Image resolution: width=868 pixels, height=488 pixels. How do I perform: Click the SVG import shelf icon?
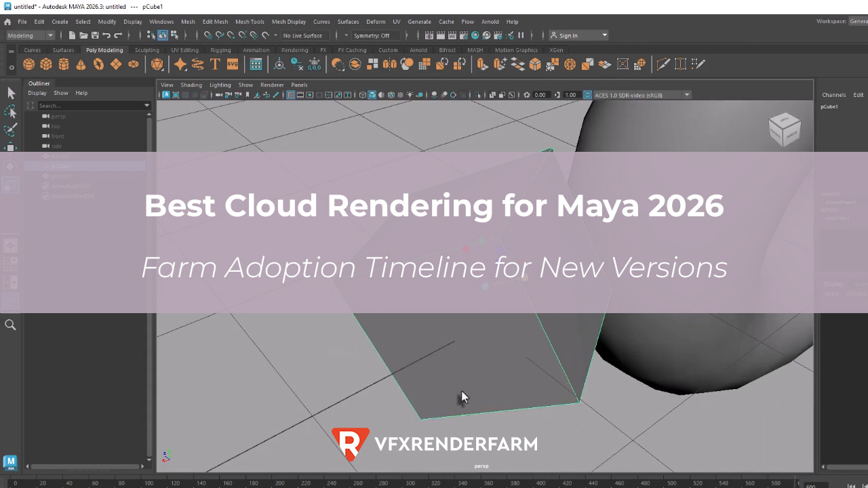click(233, 64)
